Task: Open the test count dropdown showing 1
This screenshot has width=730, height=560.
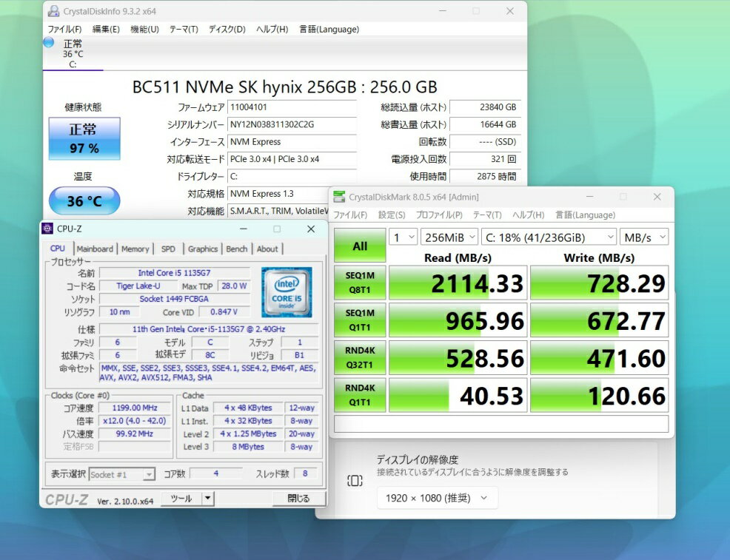Action: [403, 237]
